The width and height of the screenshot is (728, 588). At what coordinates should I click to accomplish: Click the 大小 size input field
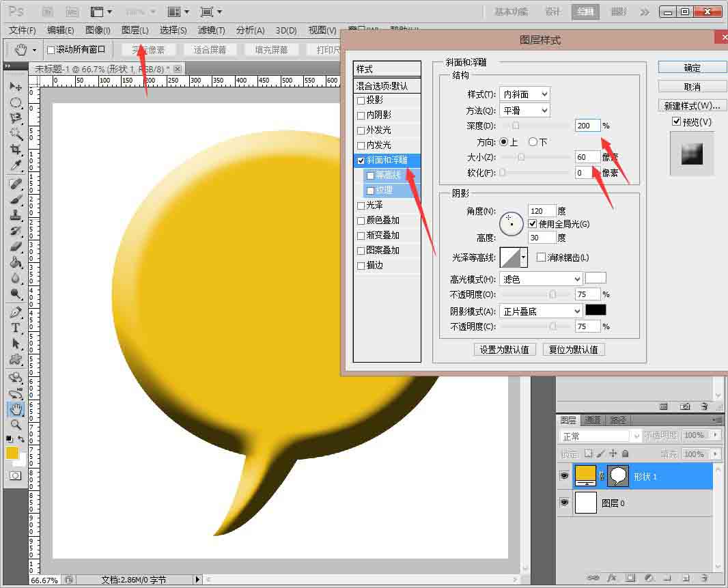(x=587, y=157)
